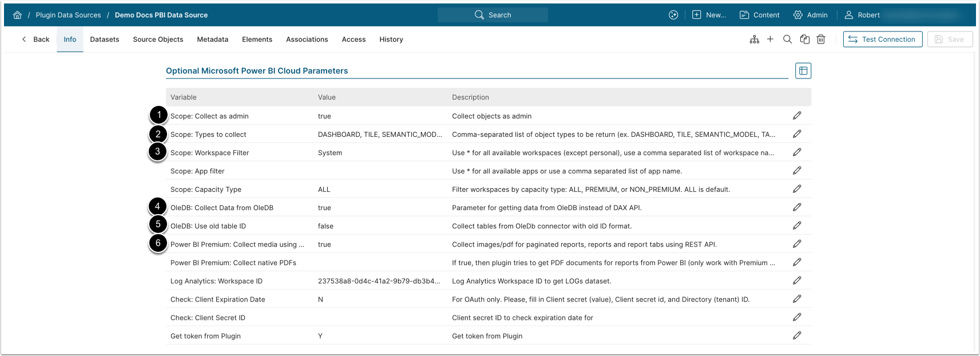
Task: Edit the Get token from Plugin row
Action: pyautogui.click(x=796, y=335)
